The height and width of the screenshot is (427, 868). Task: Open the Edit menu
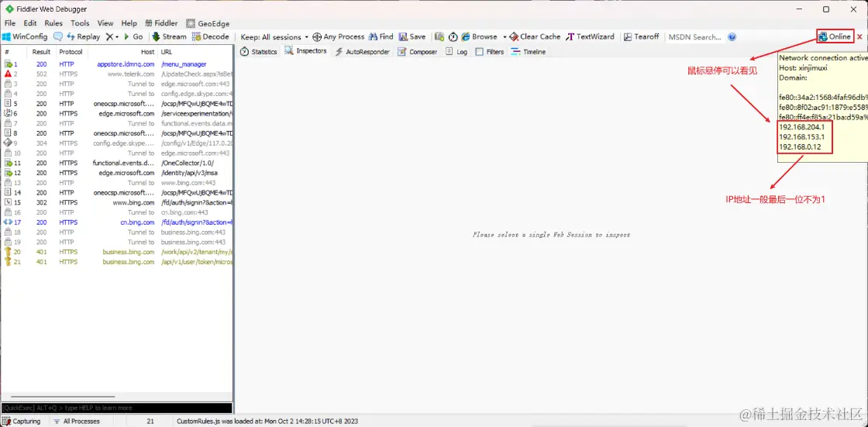click(x=30, y=23)
